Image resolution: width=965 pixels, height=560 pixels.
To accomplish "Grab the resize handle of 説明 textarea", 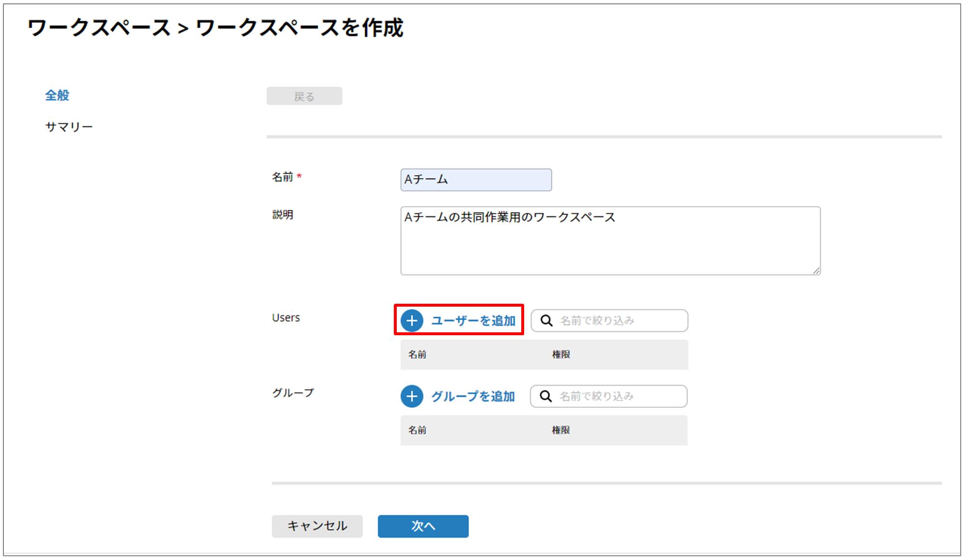I will tap(816, 271).
